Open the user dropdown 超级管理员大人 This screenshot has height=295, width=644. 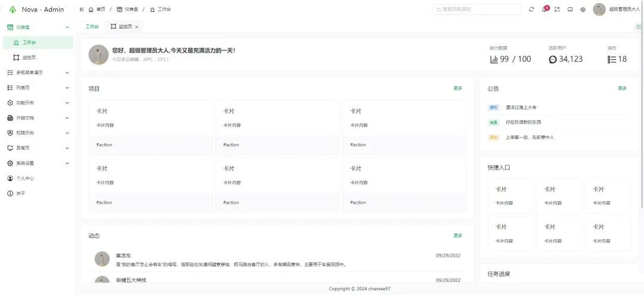[x=624, y=10]
